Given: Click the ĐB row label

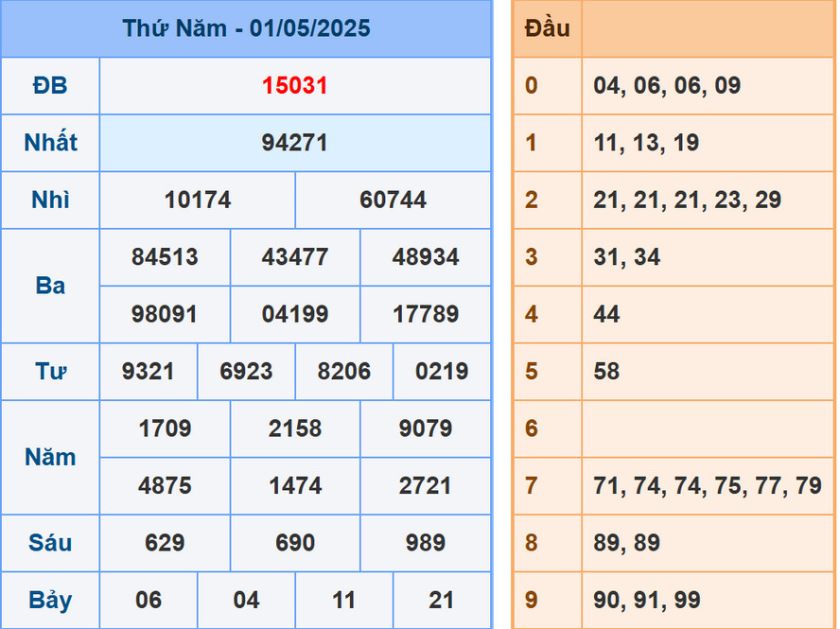Looking at the screenshot, I should pyautogui.click(x=50, y=86).
